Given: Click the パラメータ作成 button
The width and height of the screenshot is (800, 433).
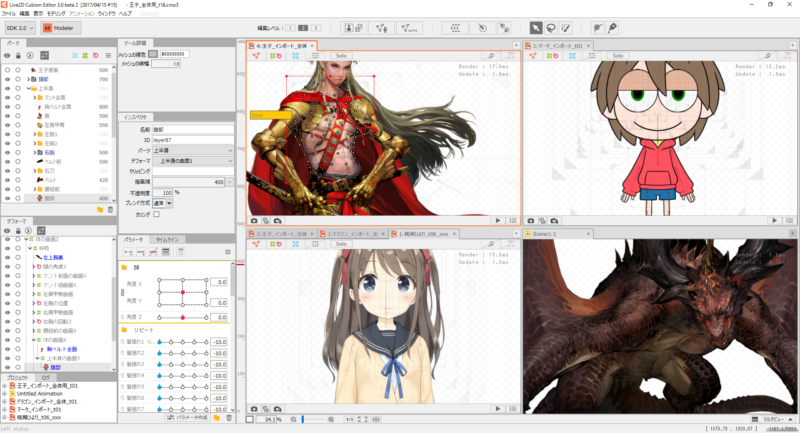Looking at the screenshot, I should click(187, 418).
